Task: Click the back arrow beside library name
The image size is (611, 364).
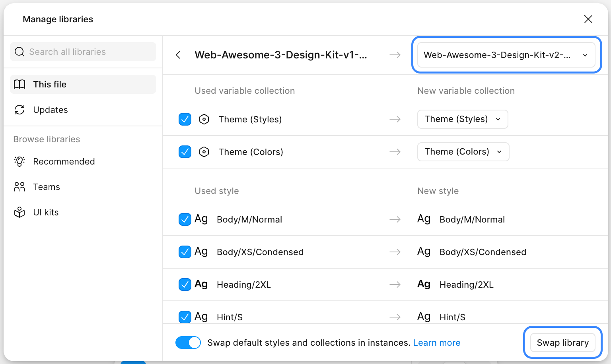Action: coord(178,55)
